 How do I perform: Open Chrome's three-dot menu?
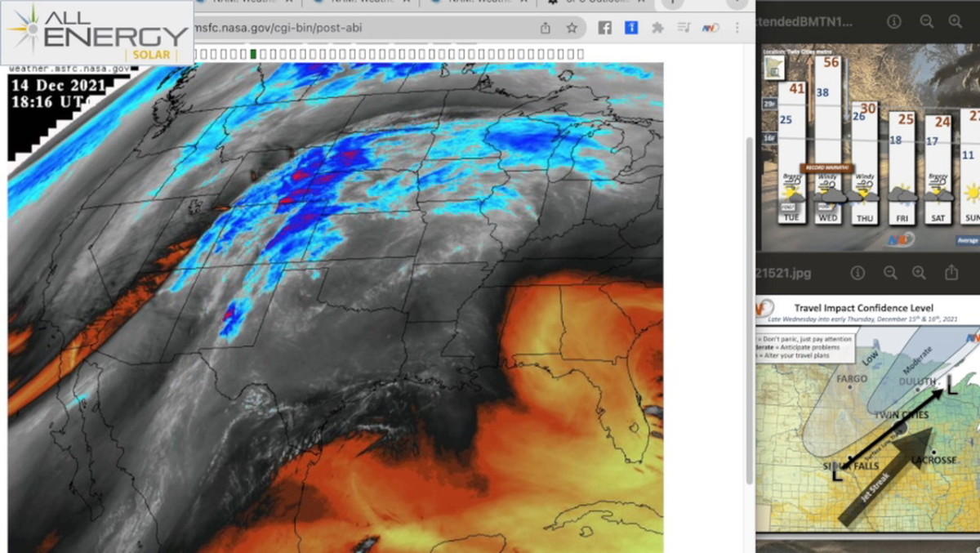[737, 27]
